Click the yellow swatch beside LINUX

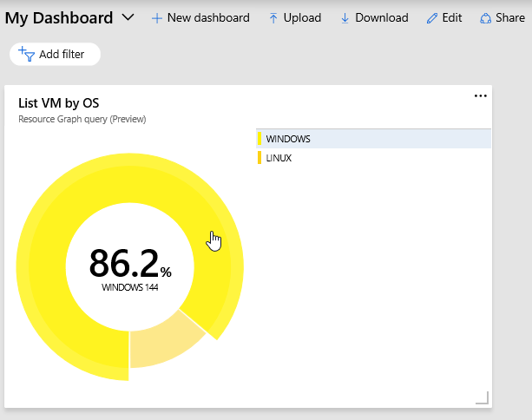click(259, 158)
